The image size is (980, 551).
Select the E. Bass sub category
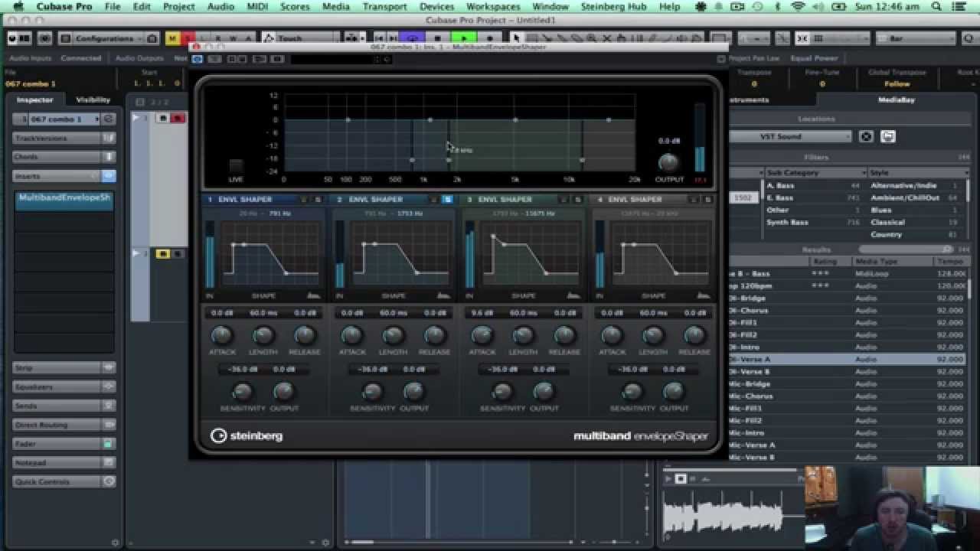tap(815, 197)
